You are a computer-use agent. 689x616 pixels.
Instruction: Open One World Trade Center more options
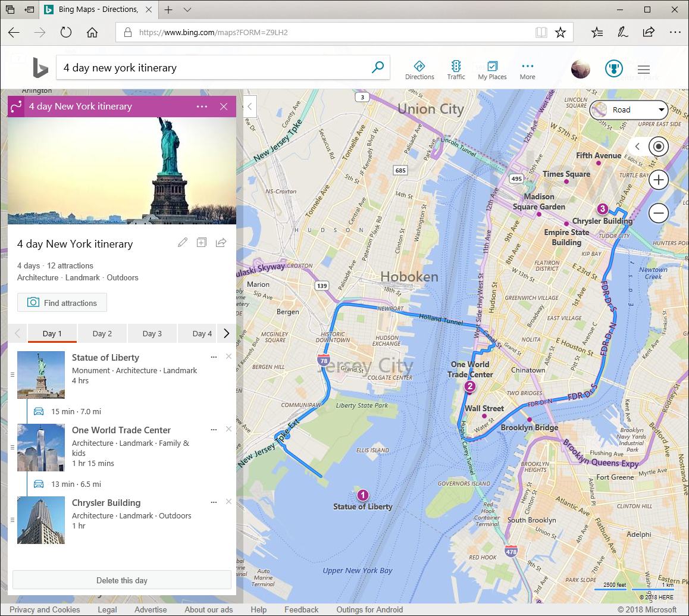pos(214,430)
